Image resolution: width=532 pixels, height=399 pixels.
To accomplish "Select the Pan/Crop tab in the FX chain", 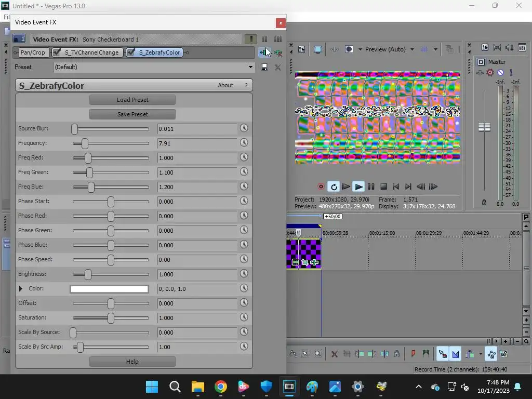I will click(x=33, y=52).
